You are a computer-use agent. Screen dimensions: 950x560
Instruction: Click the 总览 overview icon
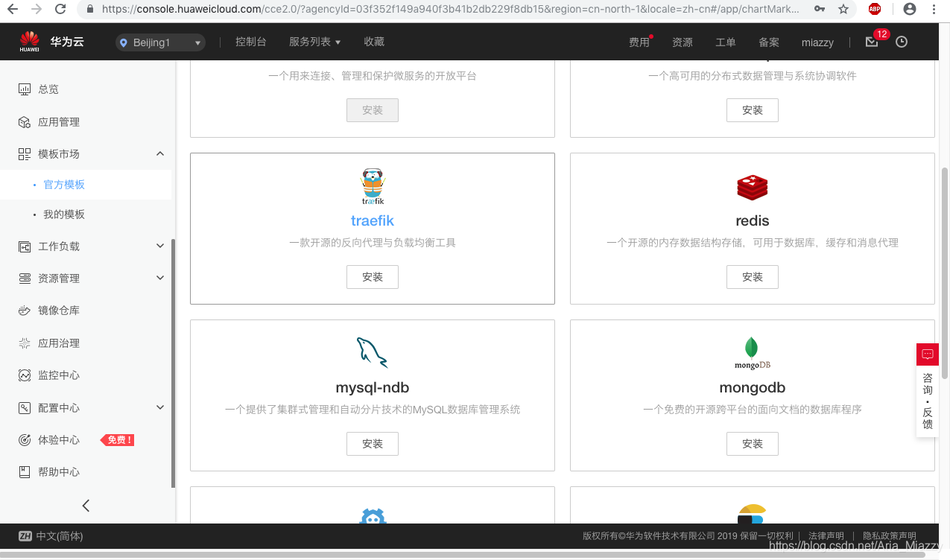click(25, 89)
